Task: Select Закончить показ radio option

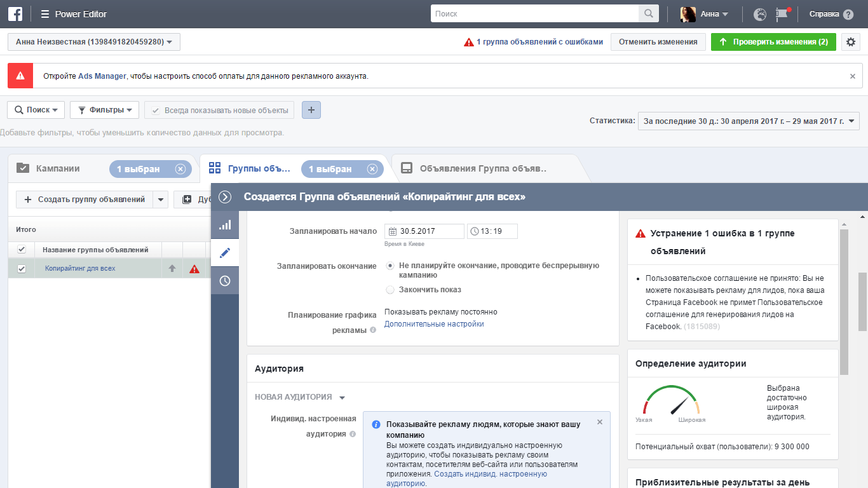Action: pos(390,290)
